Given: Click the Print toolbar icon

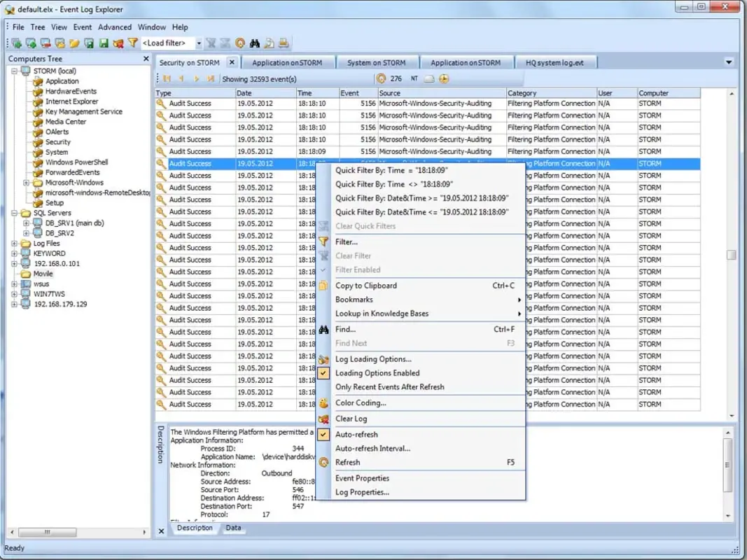Looking at the screenshot, I should point(284,43).
